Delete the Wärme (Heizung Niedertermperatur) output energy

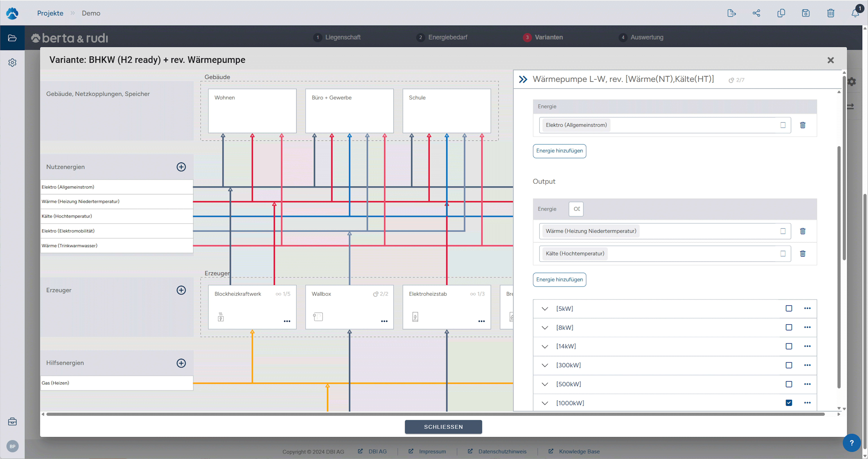tap(803, 231)
